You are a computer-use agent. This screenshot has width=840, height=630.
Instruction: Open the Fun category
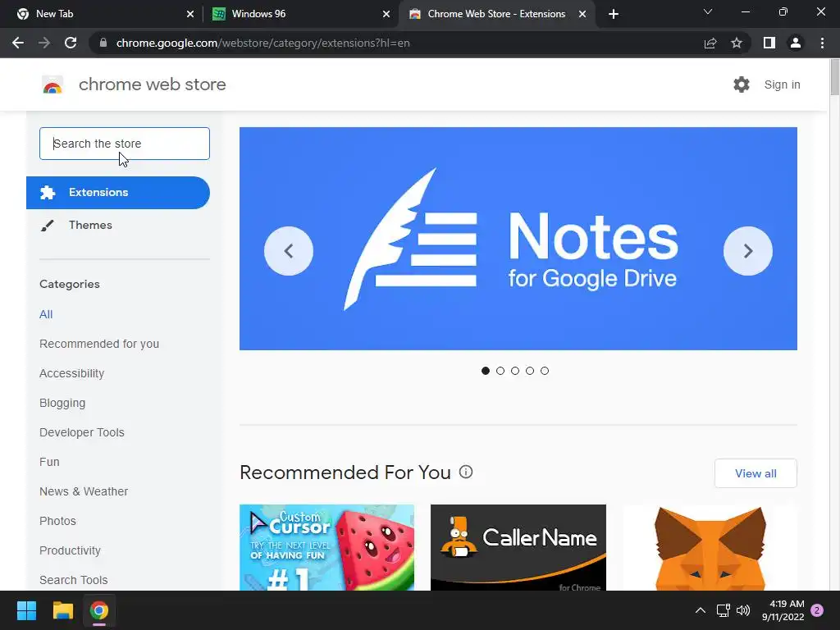[x=49, y=462]
